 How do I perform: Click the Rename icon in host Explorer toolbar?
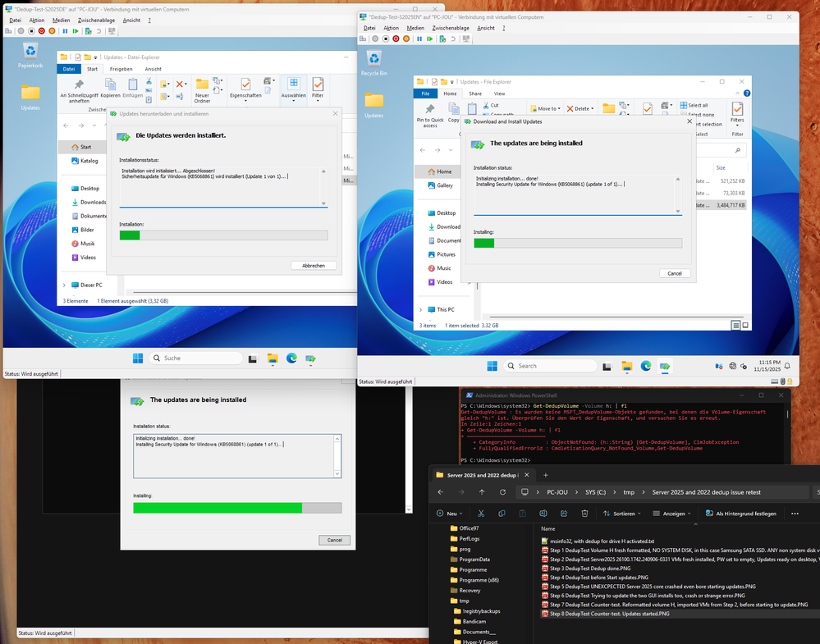[543, 514]
